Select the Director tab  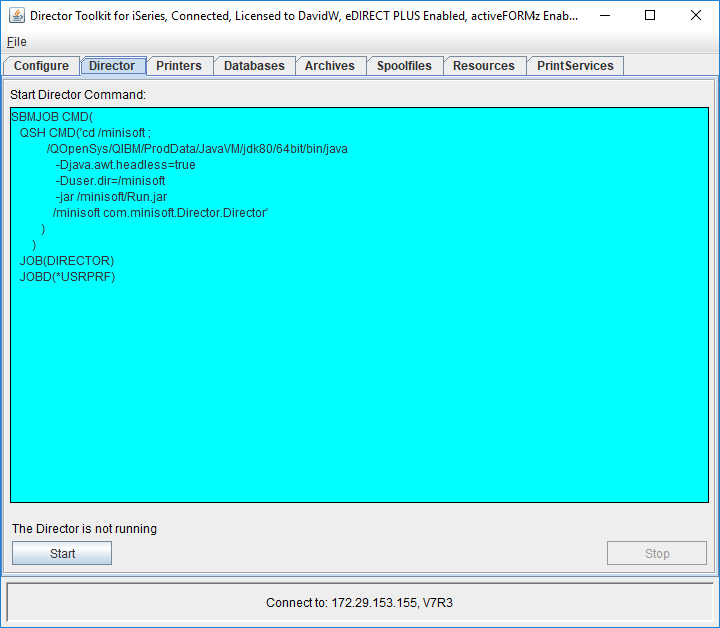[x=112, y=66]
